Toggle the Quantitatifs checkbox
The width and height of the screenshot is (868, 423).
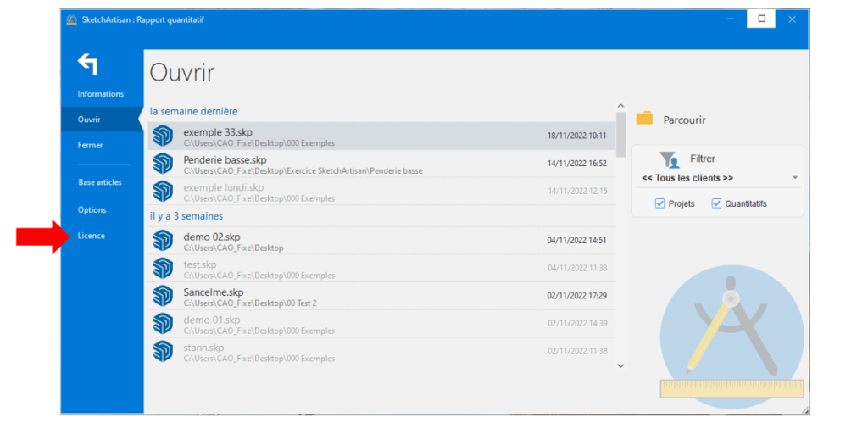(x=716, y=203)
